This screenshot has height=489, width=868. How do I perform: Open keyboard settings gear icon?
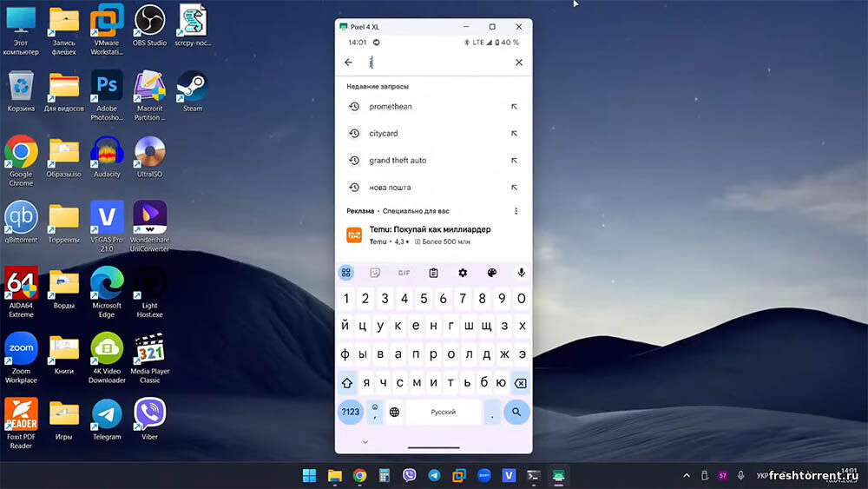[463, 273]
